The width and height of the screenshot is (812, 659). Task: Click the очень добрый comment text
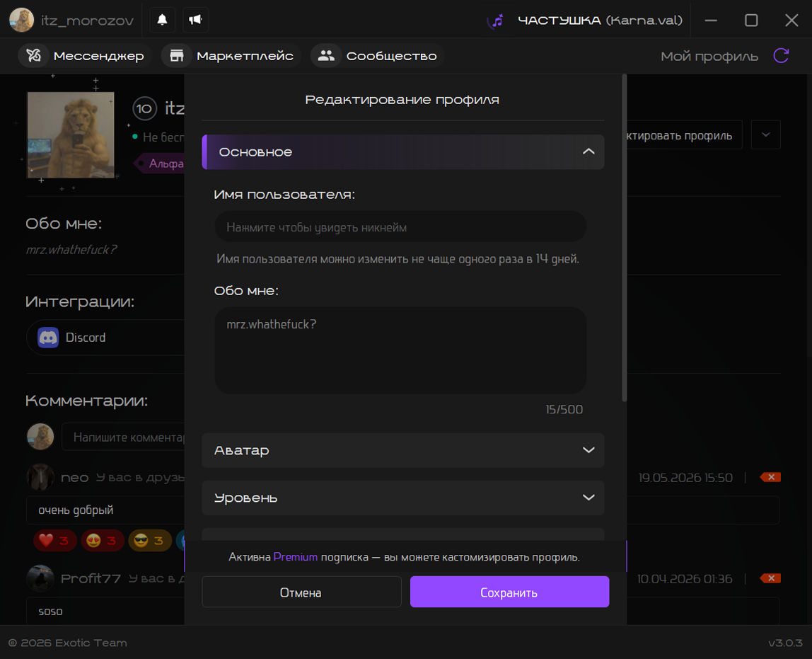click(x=76, y=510)
